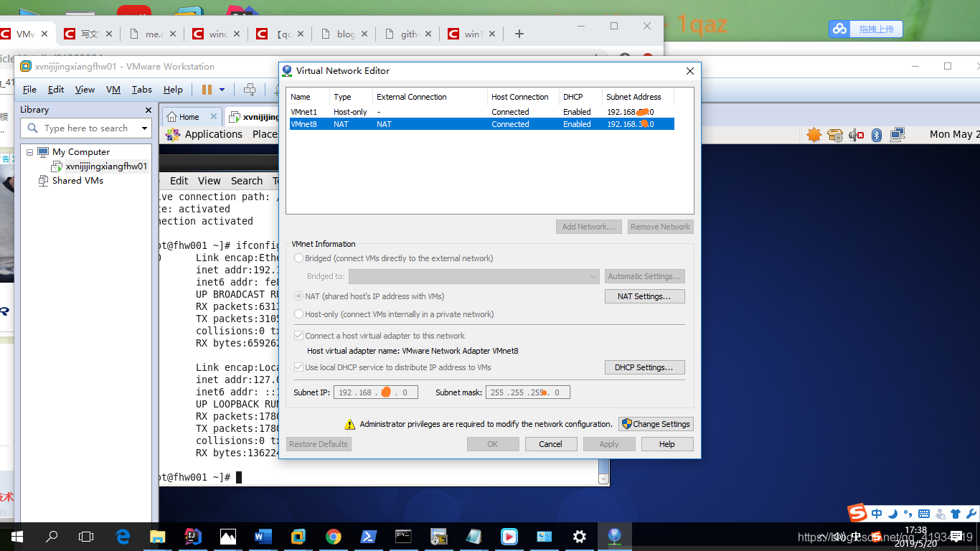
Task: Open File Explorer from the taskbar
Action: 158,536
